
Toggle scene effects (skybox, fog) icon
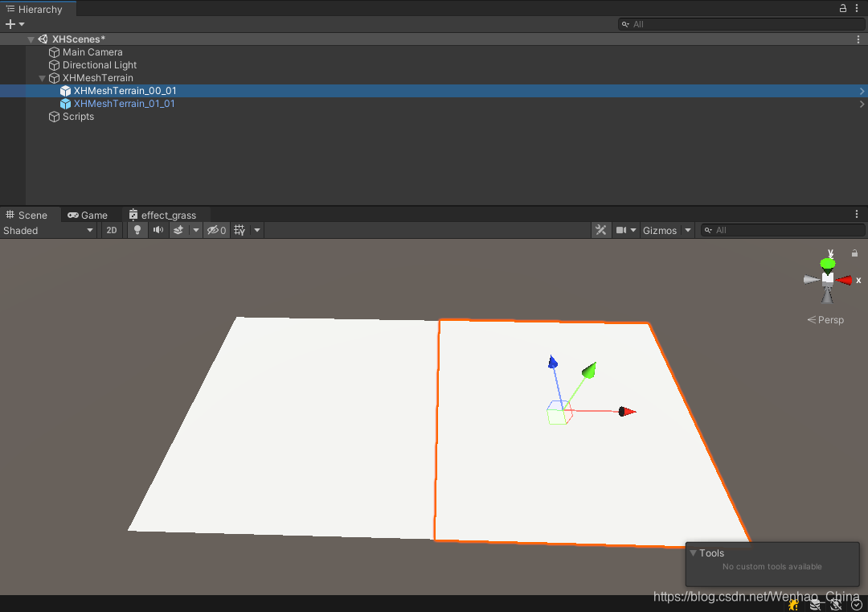pyautogui.click(x=178, y=230)
